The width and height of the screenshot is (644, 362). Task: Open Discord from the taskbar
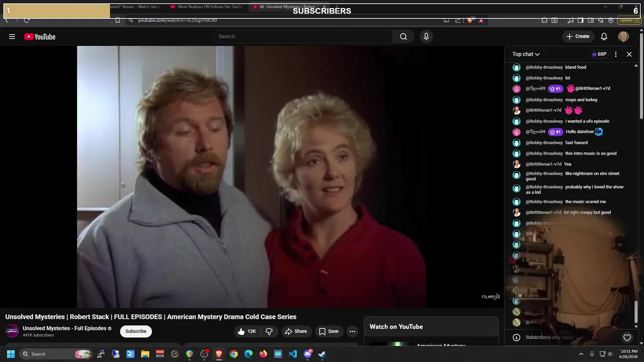tap(307, 354)
